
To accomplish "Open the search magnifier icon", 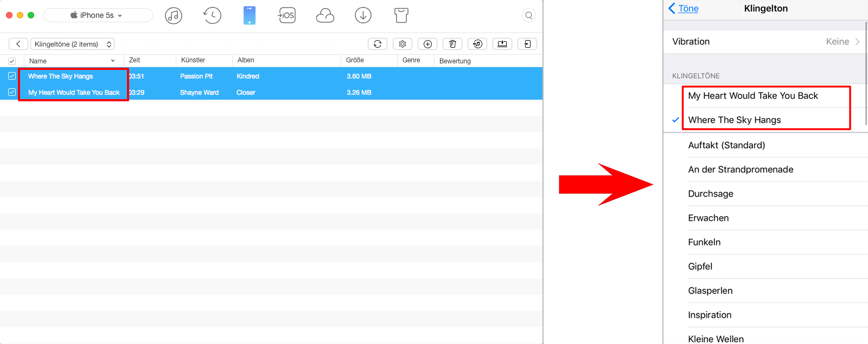I will (529, 16).
